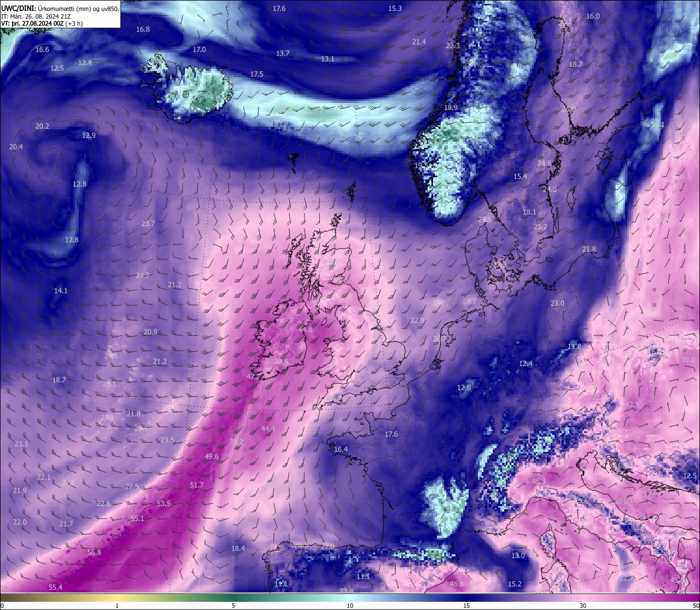Click the 14.1 value on the left
Screen dimensions: 700x610
pos(61,291)
